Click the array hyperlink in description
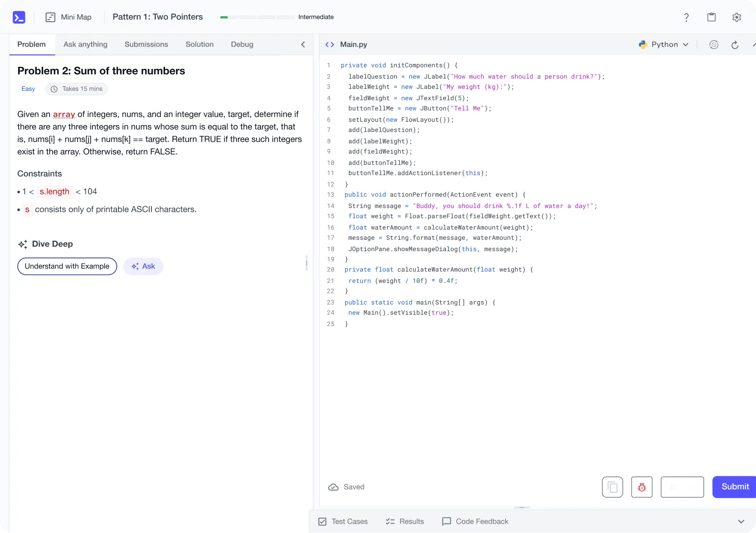The width and height of the screenshot is (756, 533). point(64,114)
